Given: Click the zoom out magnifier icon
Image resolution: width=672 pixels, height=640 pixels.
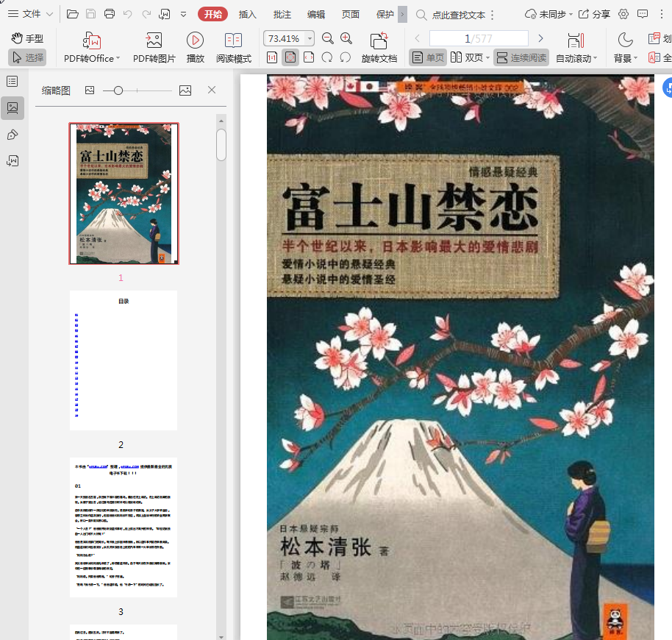Looking at the screenshot, I should coord(328,38).
